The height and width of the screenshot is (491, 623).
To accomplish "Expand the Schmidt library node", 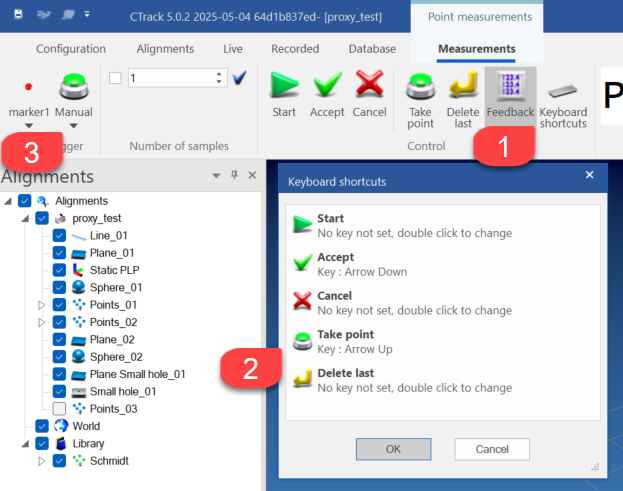I will tap(41, 461).
